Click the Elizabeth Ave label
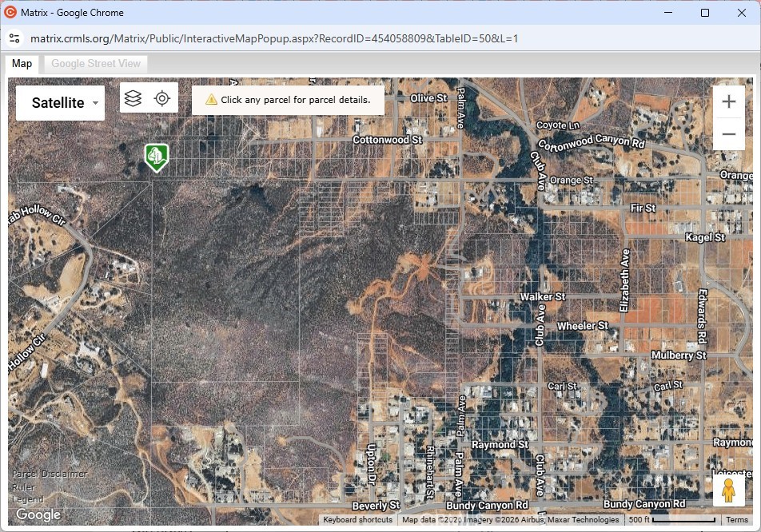The height and width of the screenshot is (532, 761). [x=624, y=280]
